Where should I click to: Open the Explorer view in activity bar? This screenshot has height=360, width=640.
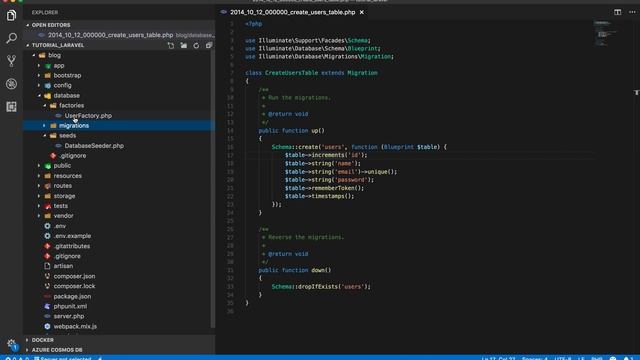(11, 16)
